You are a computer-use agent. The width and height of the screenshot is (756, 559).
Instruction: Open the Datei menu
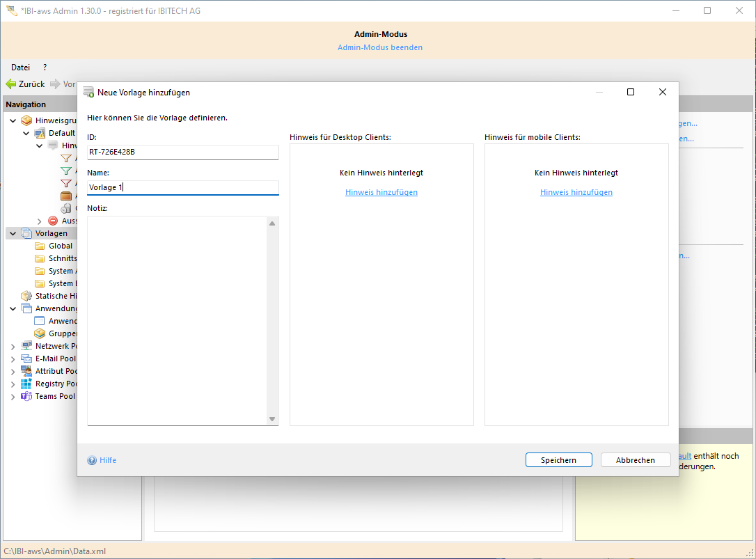[20, 68]
